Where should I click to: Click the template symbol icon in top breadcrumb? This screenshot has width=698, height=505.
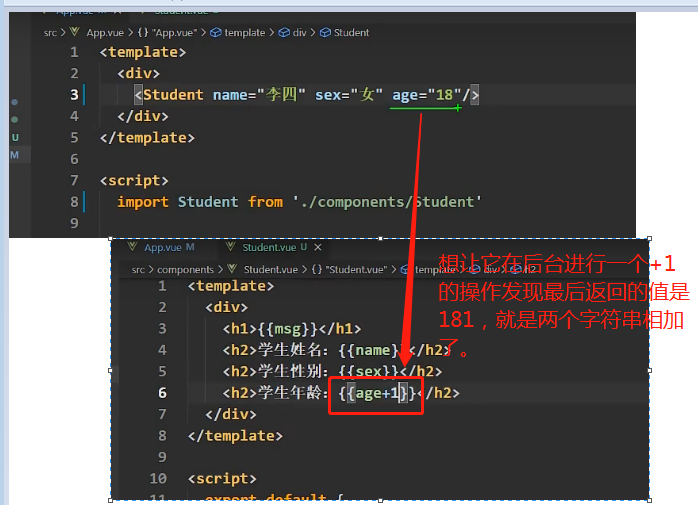(215, 33)
